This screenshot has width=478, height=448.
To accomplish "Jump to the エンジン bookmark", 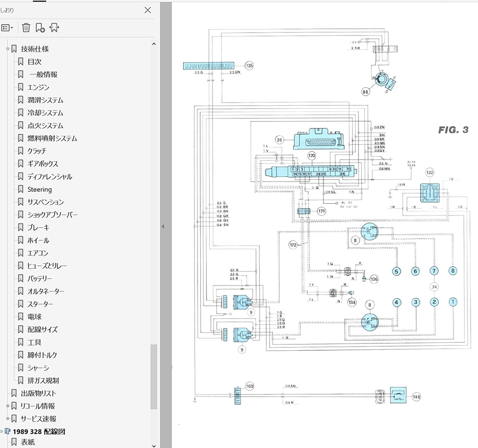I will point(38,88).
